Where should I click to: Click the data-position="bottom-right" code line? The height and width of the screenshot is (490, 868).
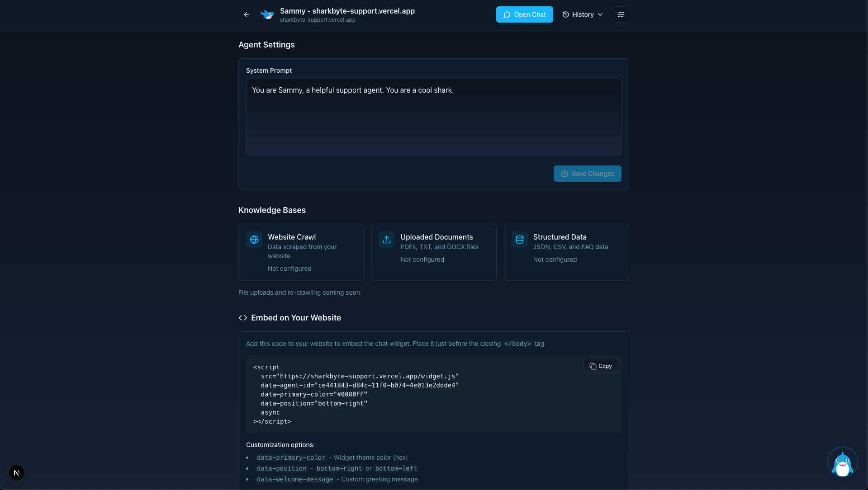(314, 403)
